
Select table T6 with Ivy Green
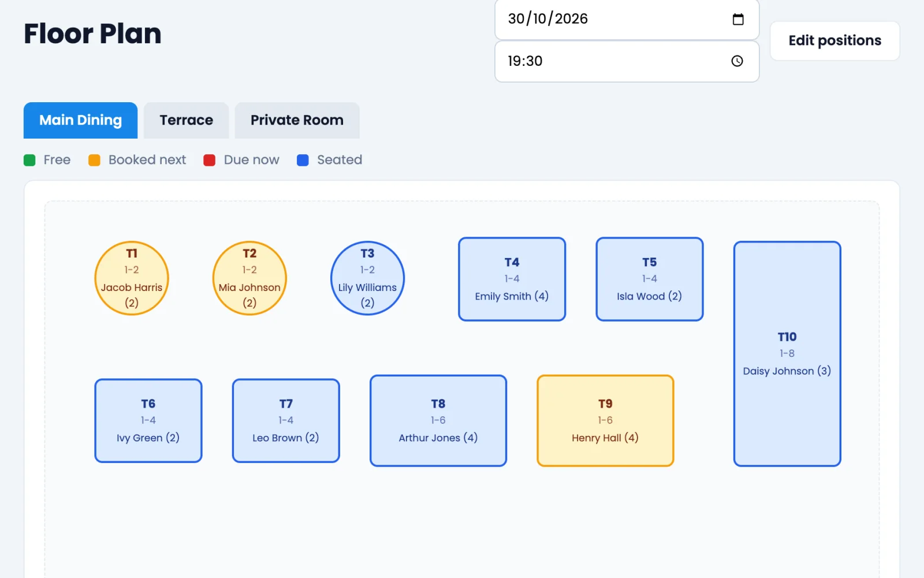[x=148, y=420]
